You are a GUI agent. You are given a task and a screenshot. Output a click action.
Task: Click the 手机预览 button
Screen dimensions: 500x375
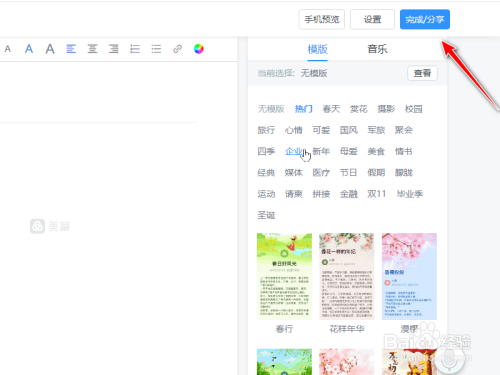click(322, 19)
